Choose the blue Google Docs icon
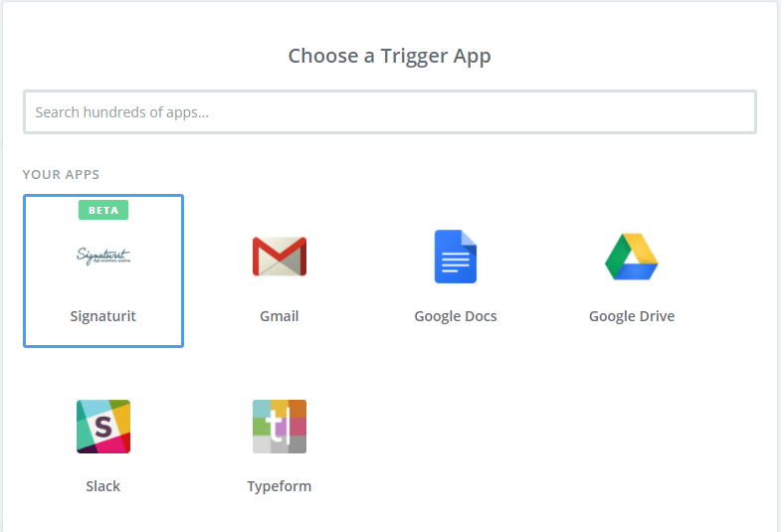The height and width of the screenshot is (532, 781). [x=456, y=257]
